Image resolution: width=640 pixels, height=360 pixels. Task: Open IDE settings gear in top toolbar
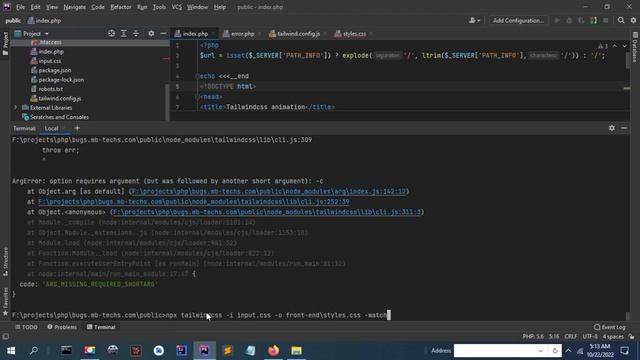click(633, 20)
